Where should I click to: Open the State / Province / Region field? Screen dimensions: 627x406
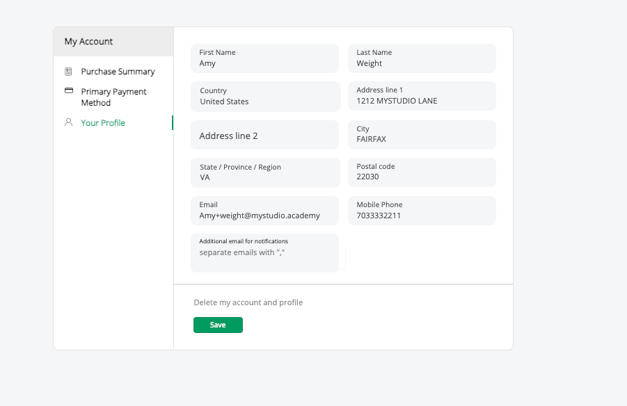coord(264,173)
